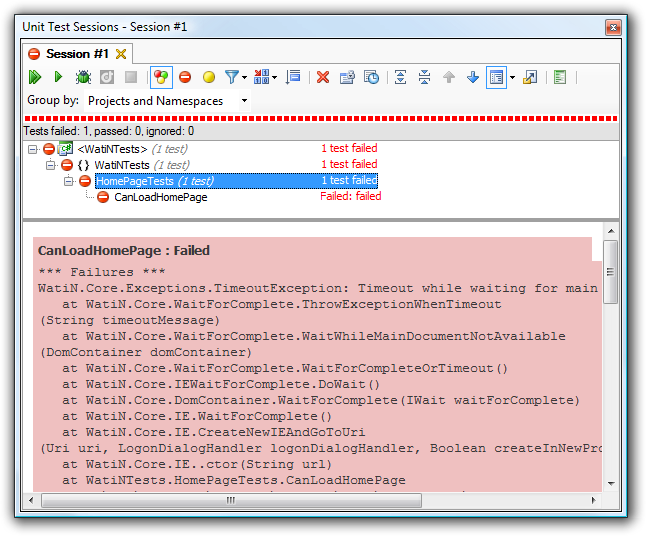Run all tests with double green arrow
This screenshot has width=646, height=536.
pyautogui.click(x=35, y=77)
